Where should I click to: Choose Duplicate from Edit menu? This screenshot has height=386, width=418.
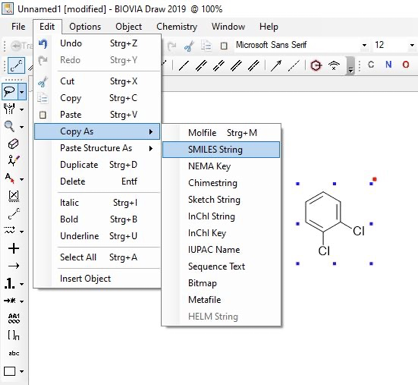point(97,165)
